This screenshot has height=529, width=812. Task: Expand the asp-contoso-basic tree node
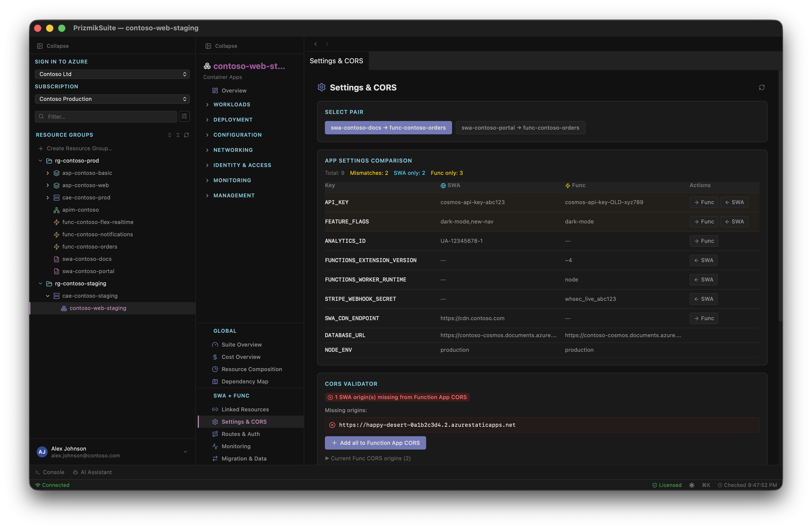47,173
